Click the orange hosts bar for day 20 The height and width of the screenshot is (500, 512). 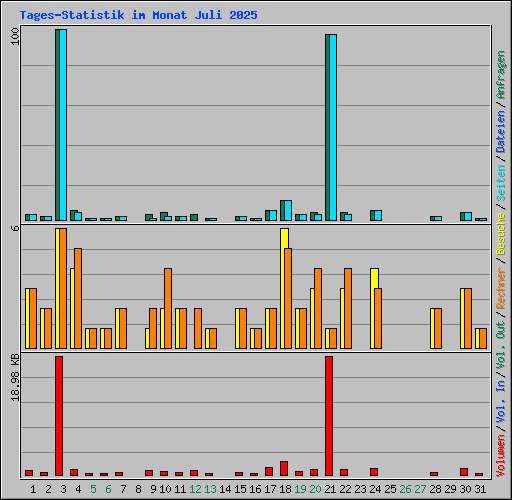click(318, 309)
